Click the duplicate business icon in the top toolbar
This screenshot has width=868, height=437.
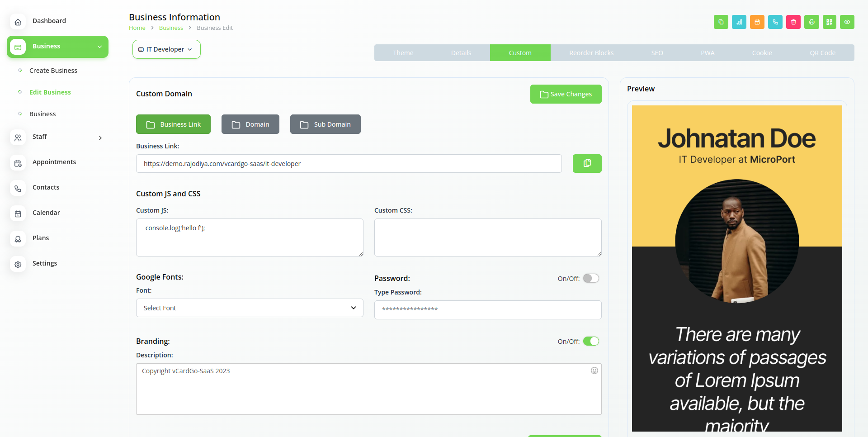[x=721, y=22]
